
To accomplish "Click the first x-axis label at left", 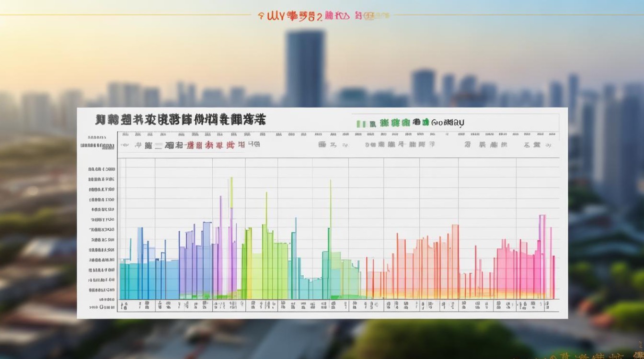I will (123, 304).
